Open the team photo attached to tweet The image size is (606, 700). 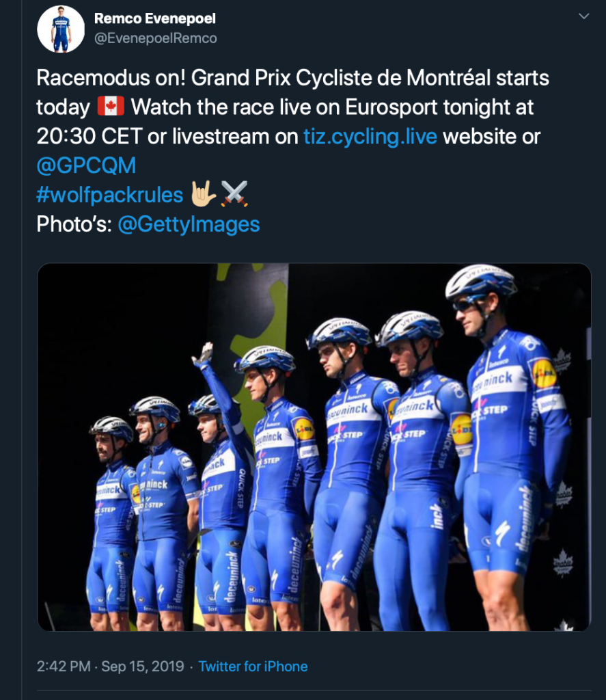314,446
